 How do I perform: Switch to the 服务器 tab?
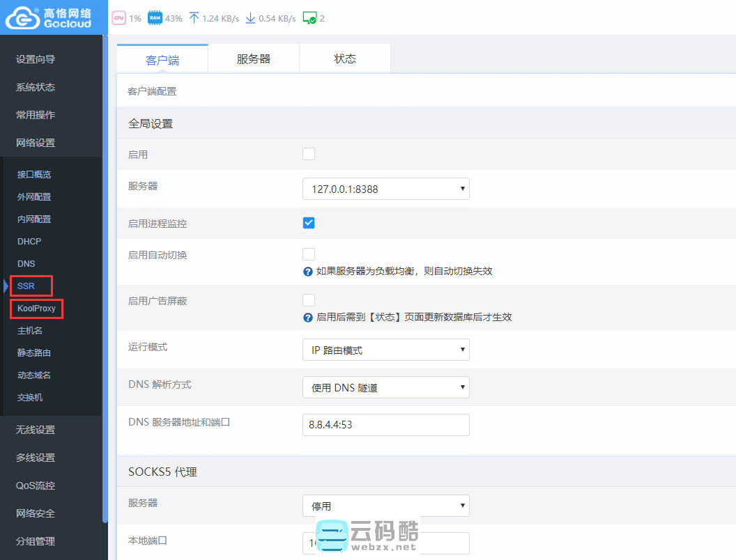(x=254, y=59)
